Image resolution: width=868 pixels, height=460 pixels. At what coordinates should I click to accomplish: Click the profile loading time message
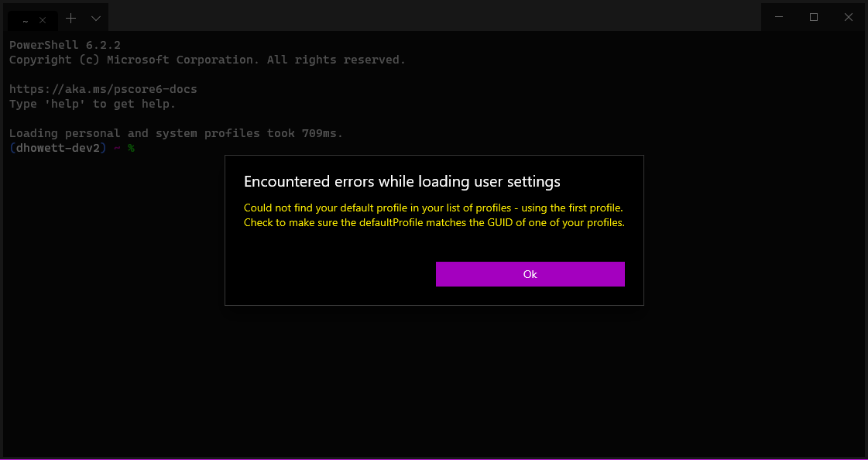click(x=176, y=132)
